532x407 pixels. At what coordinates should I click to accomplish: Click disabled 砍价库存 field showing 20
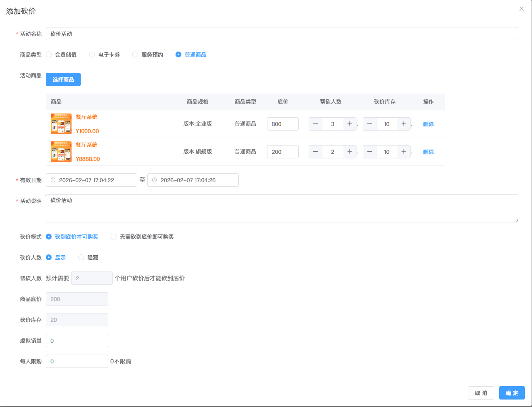pos(77,320)
